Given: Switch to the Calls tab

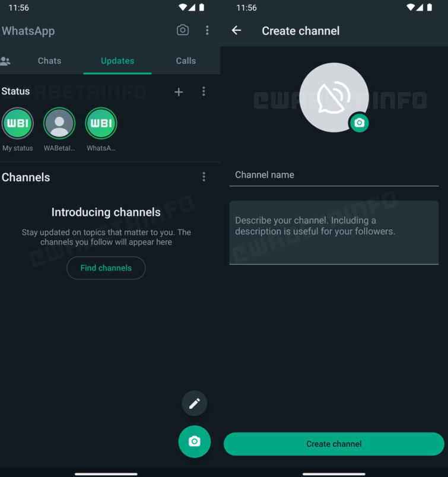Looking at the screenshot, I should (x=186, y=61).
